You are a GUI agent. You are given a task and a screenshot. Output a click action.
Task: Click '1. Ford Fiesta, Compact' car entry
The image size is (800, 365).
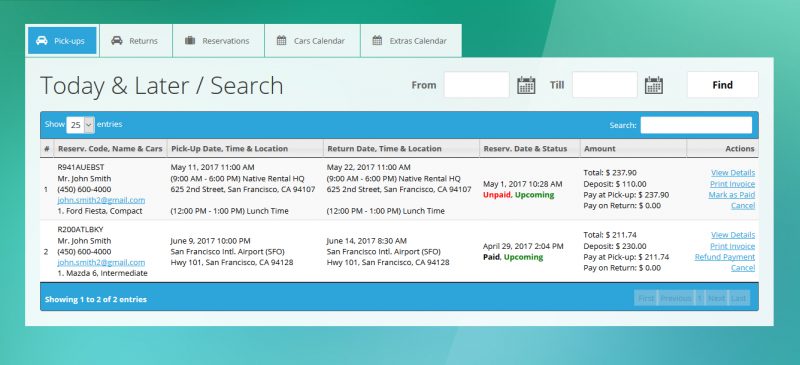click(99, 211)
